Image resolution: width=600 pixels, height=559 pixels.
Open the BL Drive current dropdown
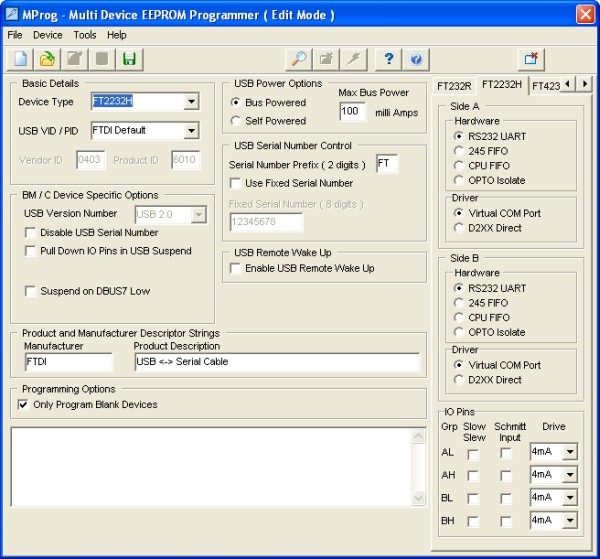[570, 498]
